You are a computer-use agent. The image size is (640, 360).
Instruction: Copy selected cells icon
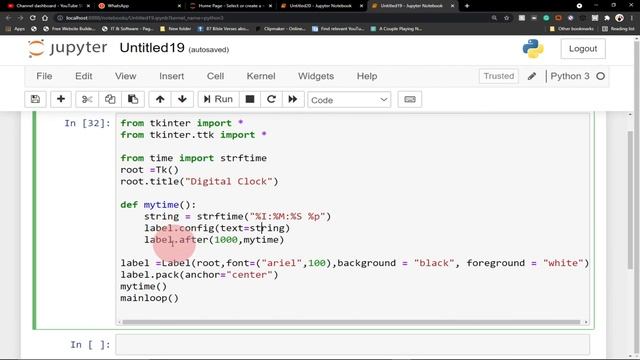(x=110, y=99)
